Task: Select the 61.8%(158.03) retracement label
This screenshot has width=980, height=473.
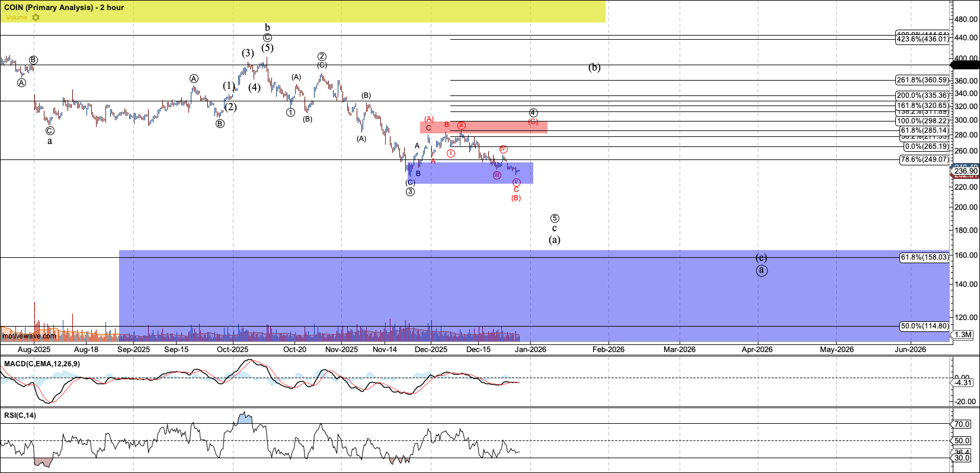Action: click(x=924, y=257)
